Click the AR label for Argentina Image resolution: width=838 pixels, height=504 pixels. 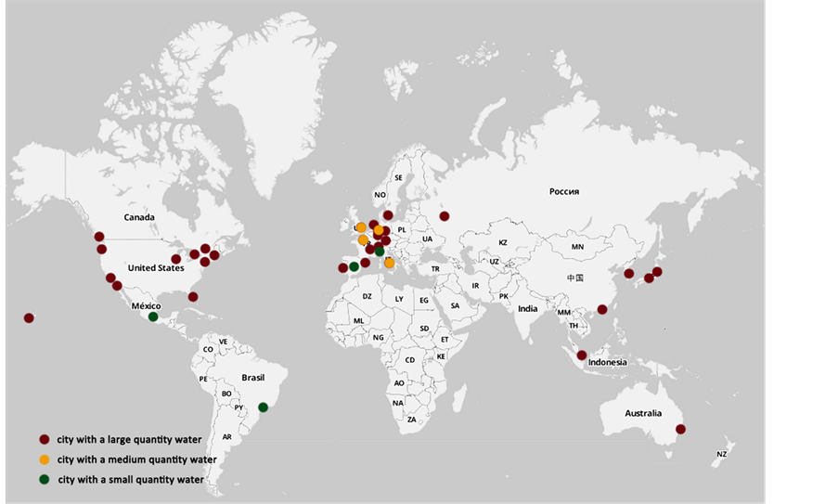pyautogui.click(x=227, y=436)
